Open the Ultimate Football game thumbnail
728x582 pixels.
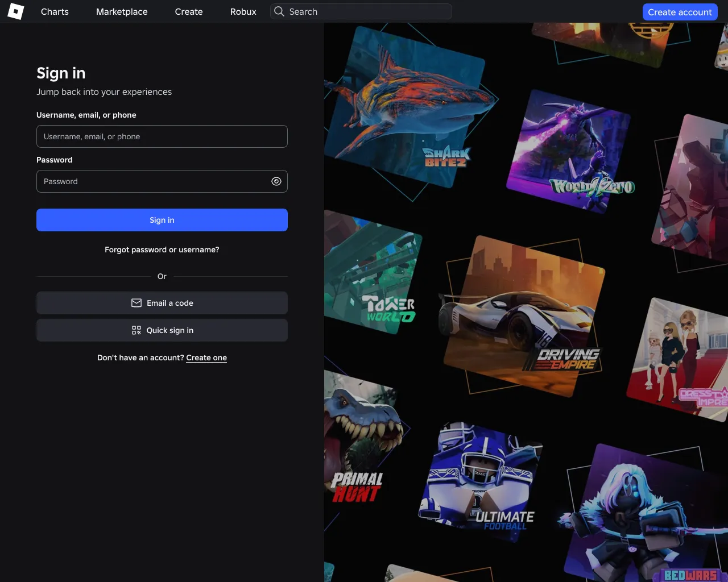[x=479, y=482]
